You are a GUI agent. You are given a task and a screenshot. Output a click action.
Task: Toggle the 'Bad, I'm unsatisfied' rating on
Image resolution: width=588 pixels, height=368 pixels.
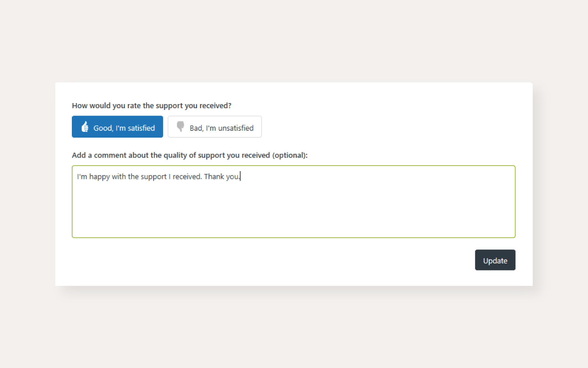(x=215, y=127)
